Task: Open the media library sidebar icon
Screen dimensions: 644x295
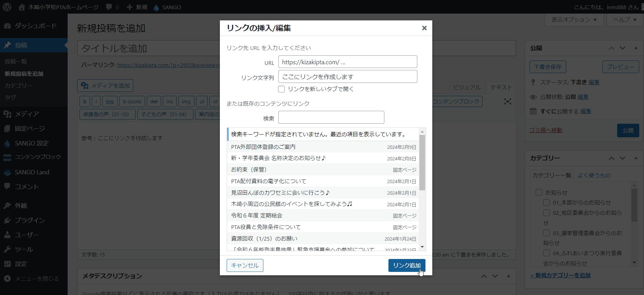Action: click(7, 114)
